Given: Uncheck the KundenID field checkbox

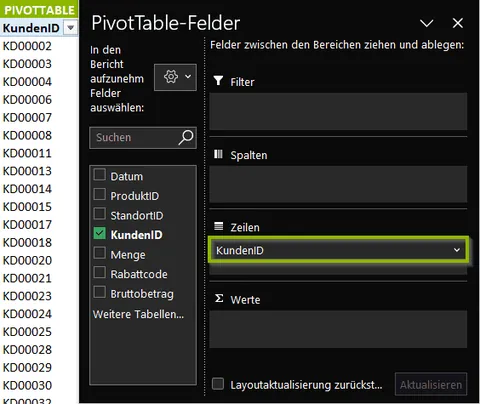Looking at the screenshot, I should point(100,233).
